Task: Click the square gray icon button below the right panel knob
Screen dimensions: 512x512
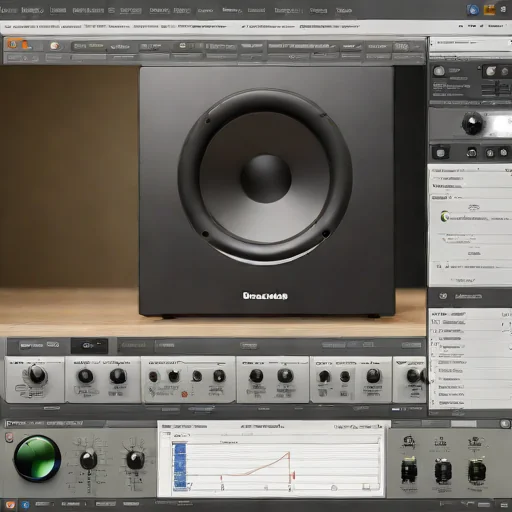Action: pos(440,153)
